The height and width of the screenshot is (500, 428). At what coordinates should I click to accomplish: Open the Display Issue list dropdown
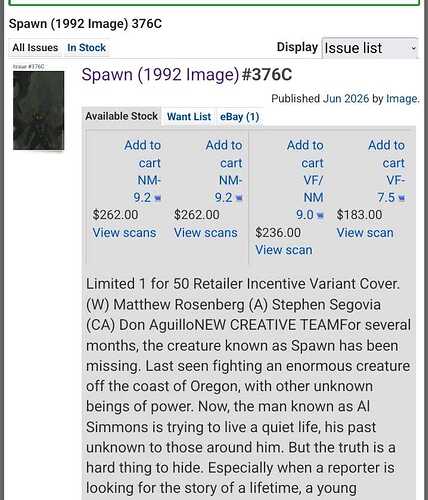370,48
